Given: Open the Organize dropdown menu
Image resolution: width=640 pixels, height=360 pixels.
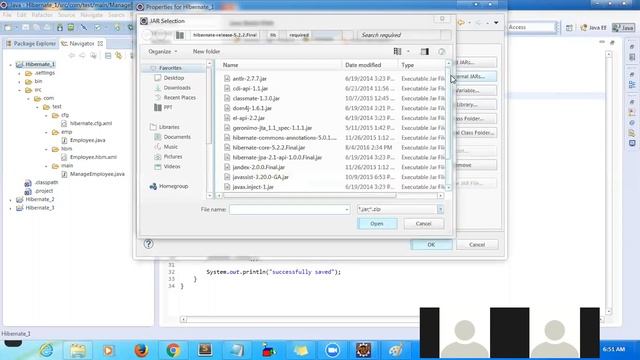Looking at the screenshot, I should click(163, 51).
